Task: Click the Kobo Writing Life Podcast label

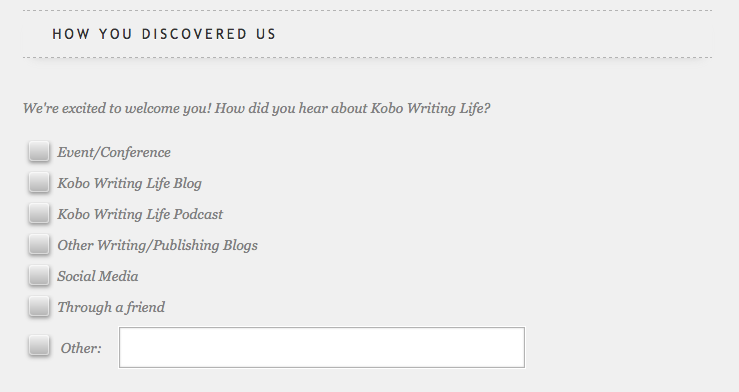Action: 140,214
